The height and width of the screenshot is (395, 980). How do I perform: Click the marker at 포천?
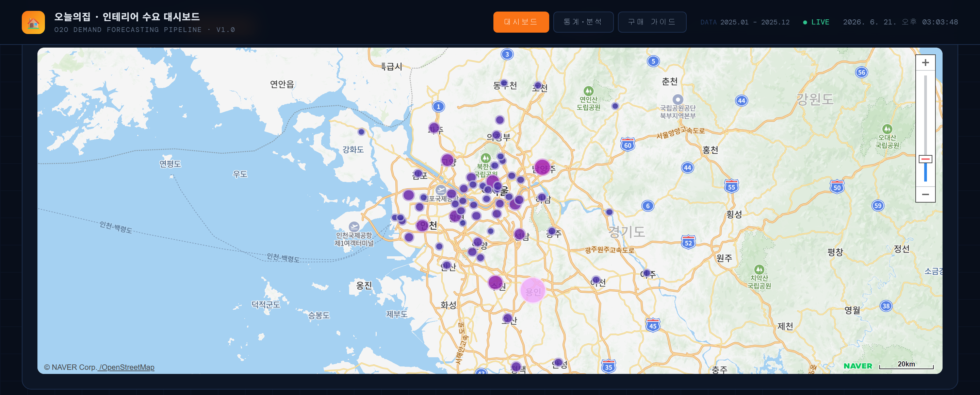(x=538, y=86)
